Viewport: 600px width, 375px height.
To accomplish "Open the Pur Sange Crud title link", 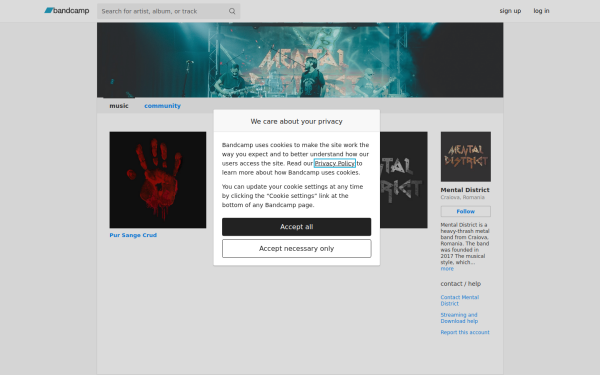I will click(133, 235).
